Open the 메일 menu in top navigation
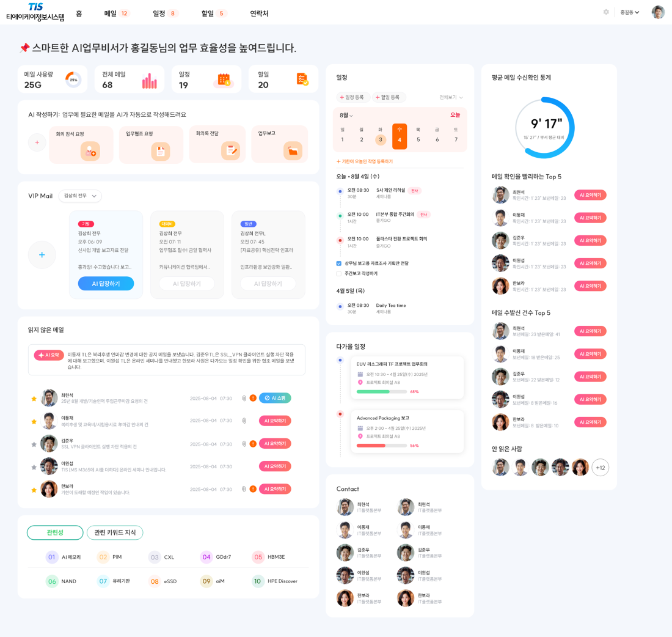This screenshot has height=637, width=672. [x=116, y=13]
